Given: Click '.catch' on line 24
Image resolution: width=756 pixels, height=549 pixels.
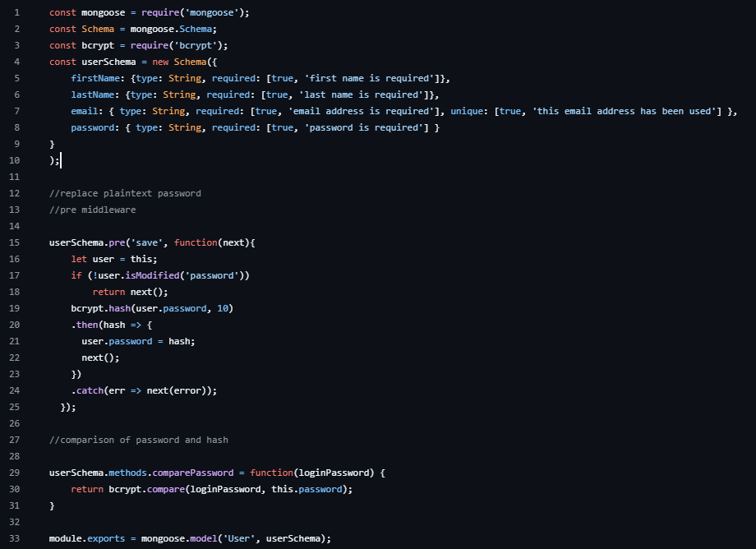Looking at the screenshot, I should point(87,390).
